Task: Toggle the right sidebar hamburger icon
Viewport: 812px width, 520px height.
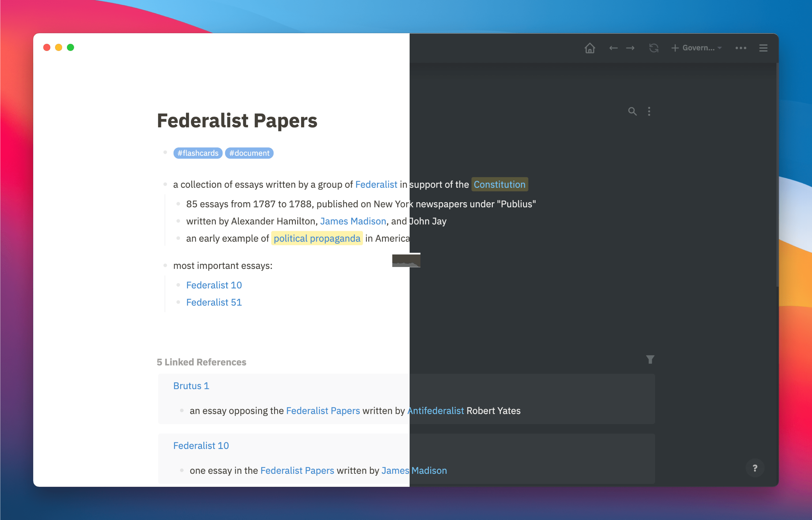Action: pyautogui.click(x=763, y=48)
